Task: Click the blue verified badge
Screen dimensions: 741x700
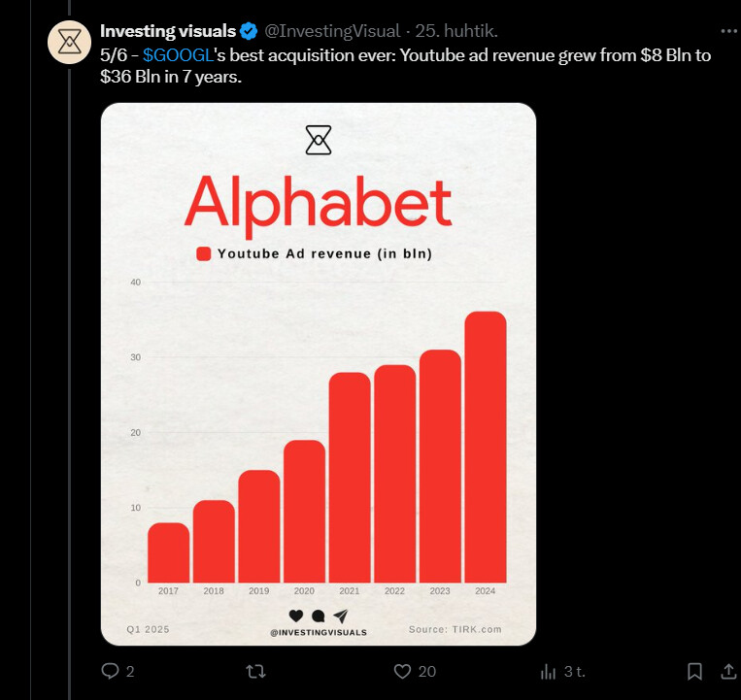Action: coord(249,31)
